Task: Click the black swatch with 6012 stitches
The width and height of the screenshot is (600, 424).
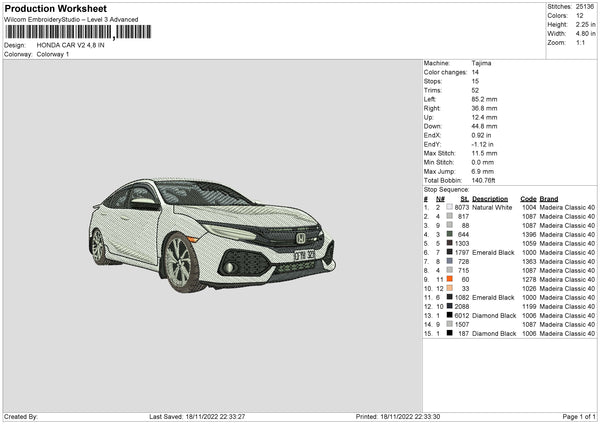Action: [449, 315]
